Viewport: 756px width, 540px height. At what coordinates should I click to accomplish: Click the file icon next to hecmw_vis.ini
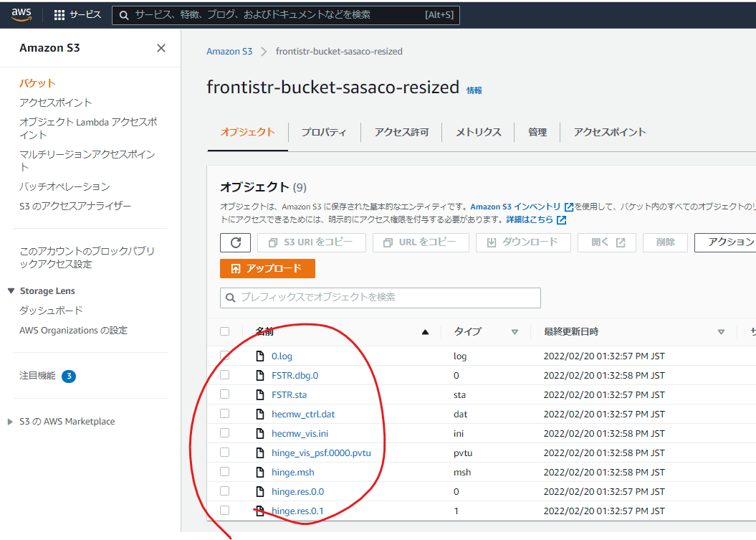[260, 433]
